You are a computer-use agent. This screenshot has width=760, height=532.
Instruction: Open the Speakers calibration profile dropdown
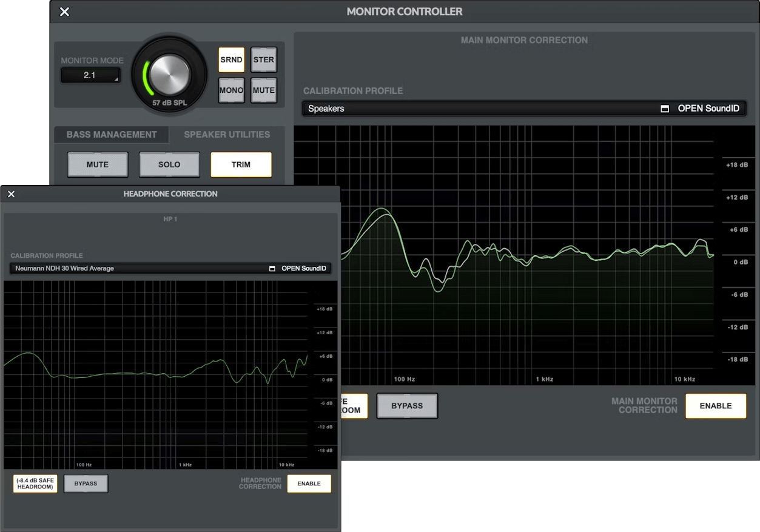425,108
